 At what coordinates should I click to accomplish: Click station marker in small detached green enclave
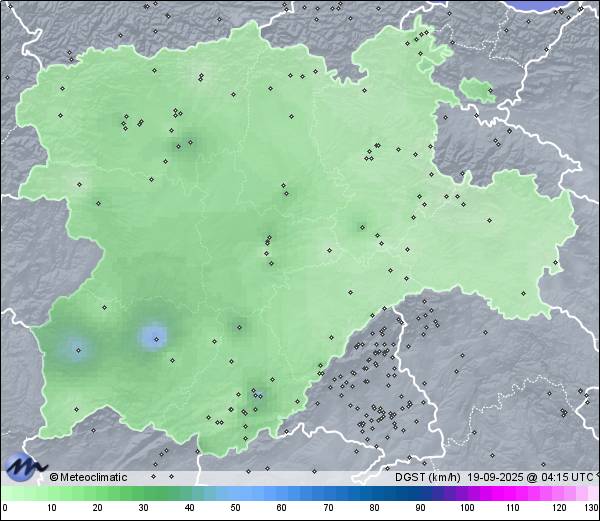490,91
